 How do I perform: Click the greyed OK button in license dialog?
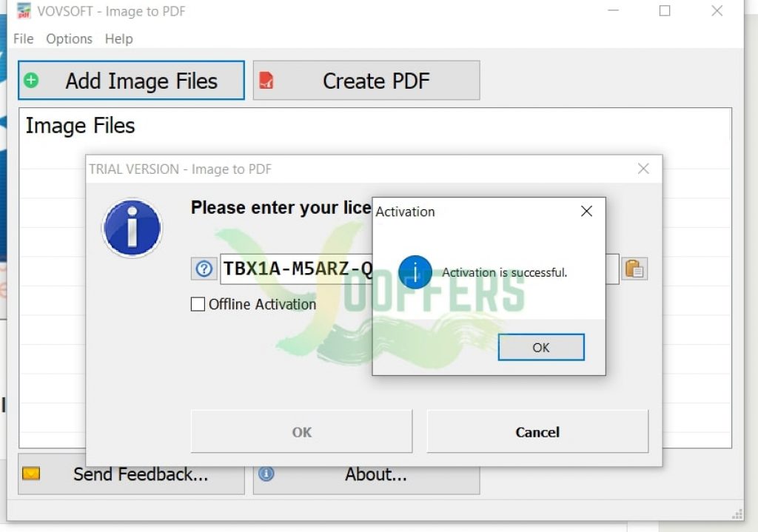click(302, 431)
